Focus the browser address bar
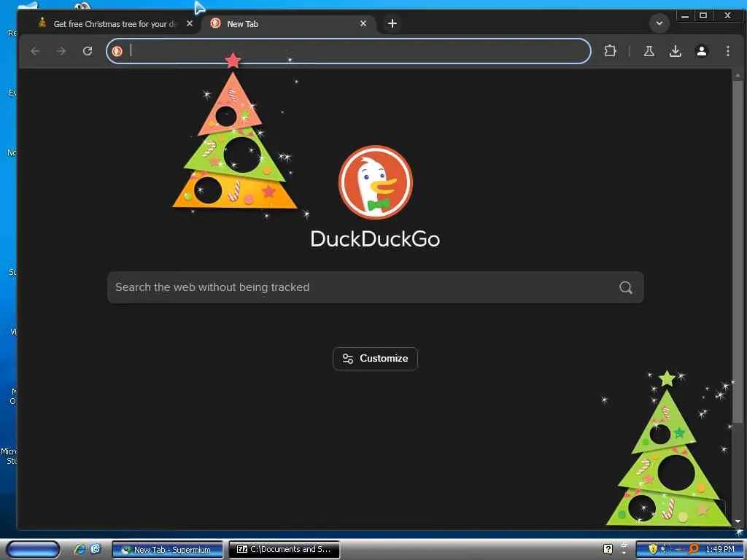The width and height of the screenshot is (747, 560). [349, 51]
